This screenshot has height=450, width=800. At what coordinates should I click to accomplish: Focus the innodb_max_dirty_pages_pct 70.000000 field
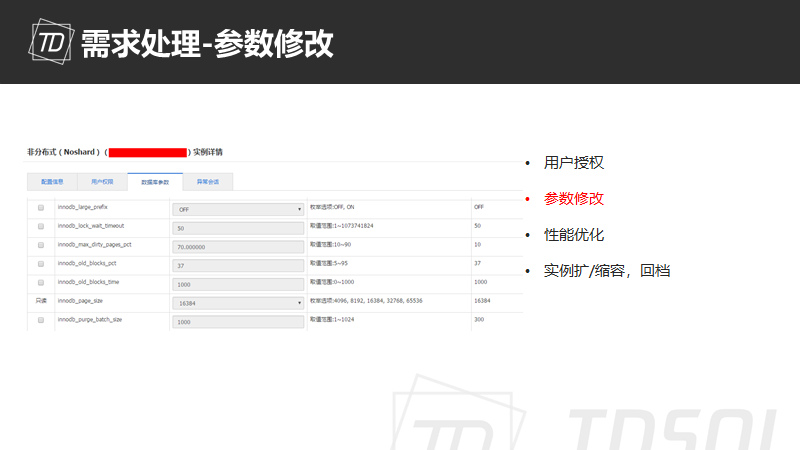click(238, 247)
